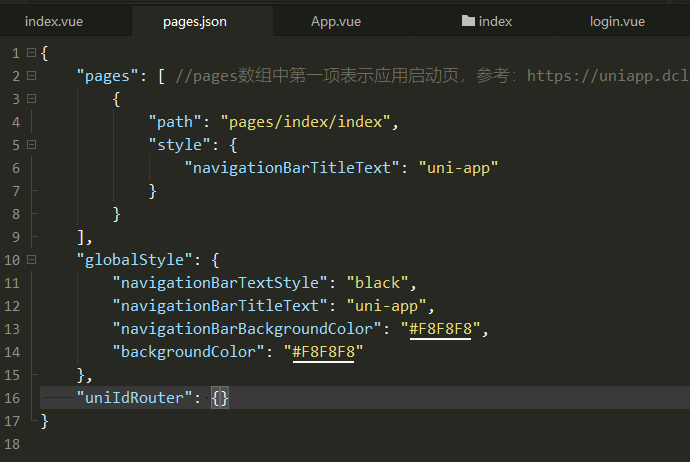Click the "navigationBarBackgroundColor" key
This screenshot has width=690, height=462.
(247, 329)
